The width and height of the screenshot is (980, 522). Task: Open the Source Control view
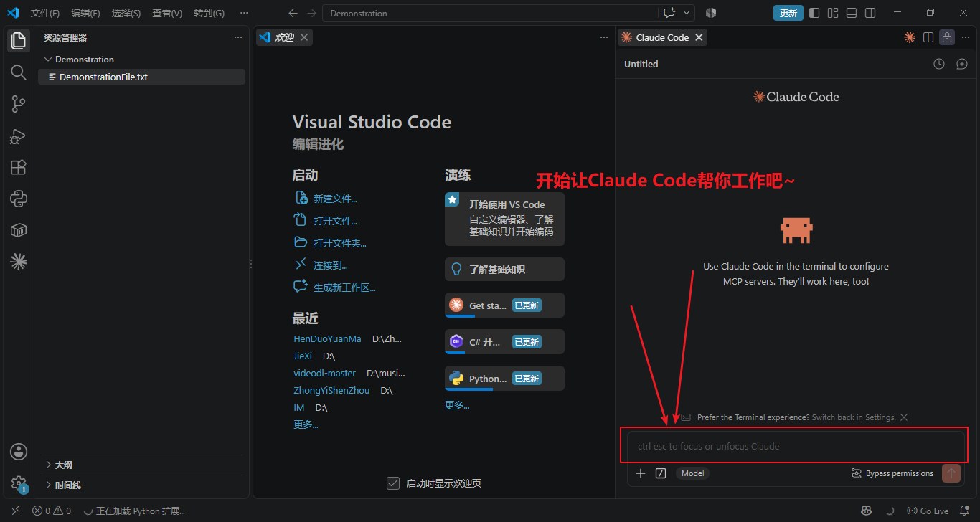click(18, 105)
